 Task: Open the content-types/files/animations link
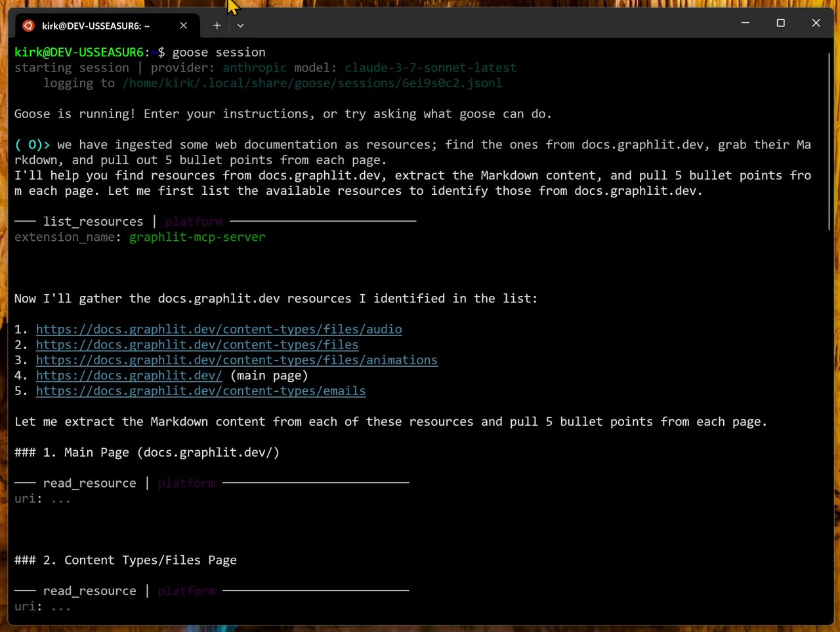click(x=236, y=360)
